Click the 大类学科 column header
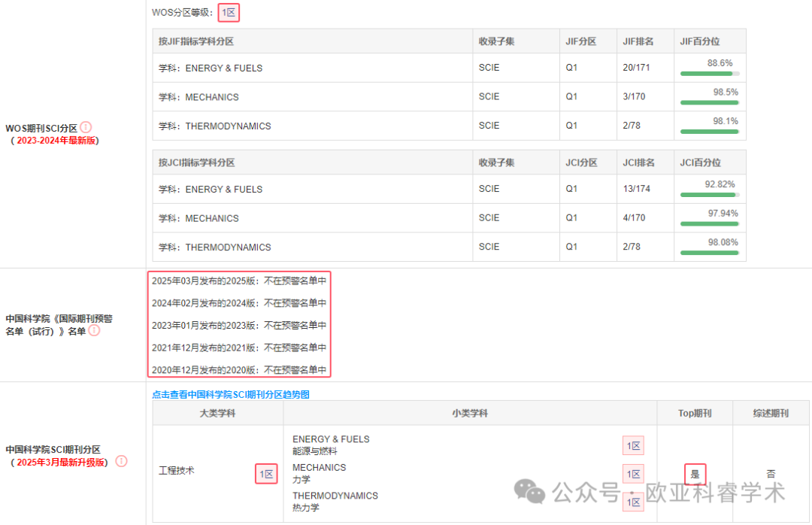 pyautogui.click(x=217, y=413)
